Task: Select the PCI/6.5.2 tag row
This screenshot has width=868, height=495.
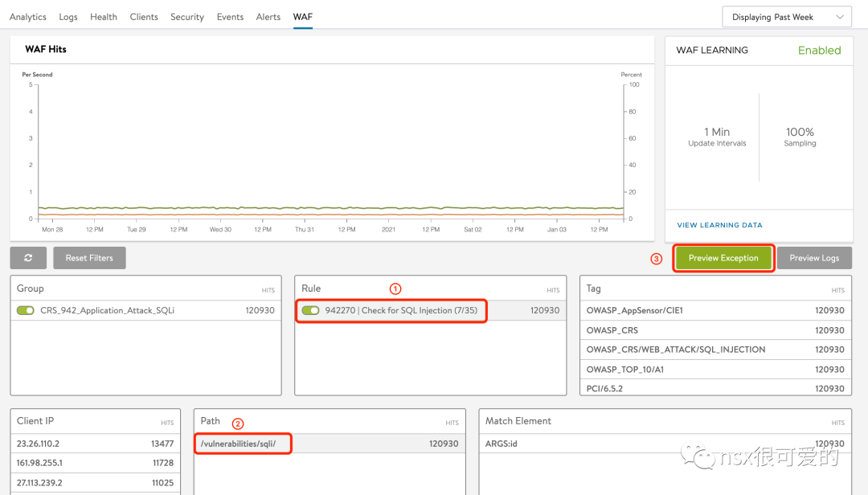Action: coord(715,388)
